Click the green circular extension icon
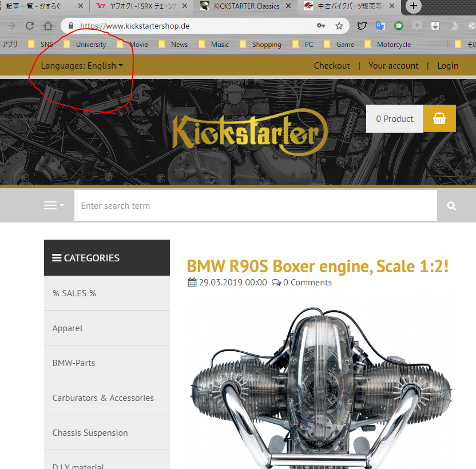Image resolution: width=476 pixels, height=469 pixels. tap(399, 26)
